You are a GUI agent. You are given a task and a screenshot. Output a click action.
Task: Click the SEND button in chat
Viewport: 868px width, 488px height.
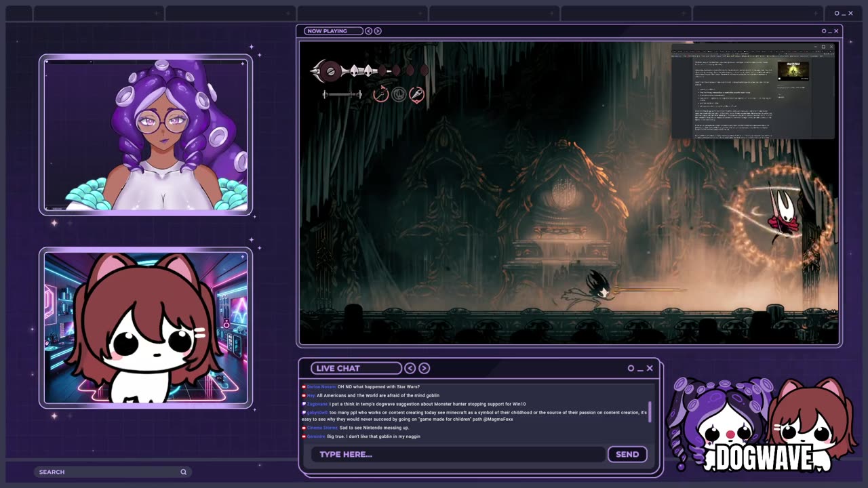[627, 454]
